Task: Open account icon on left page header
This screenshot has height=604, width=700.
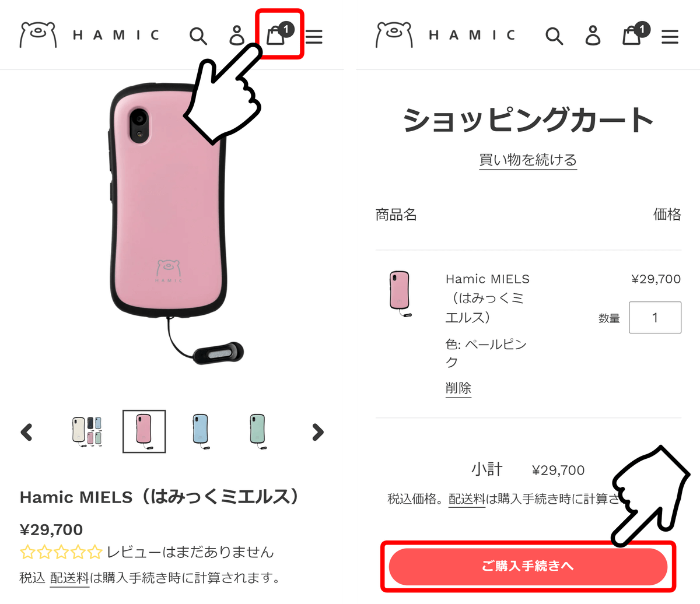Action: tap(237, 36)
